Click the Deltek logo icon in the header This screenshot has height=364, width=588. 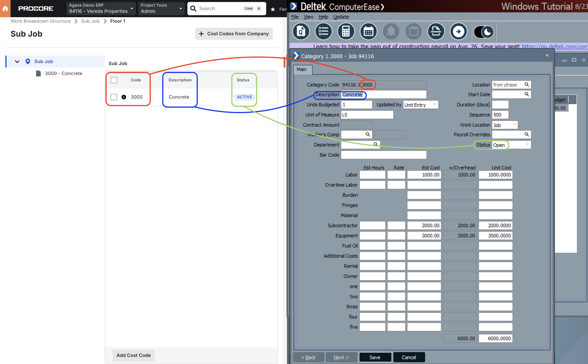pos(294,6)
